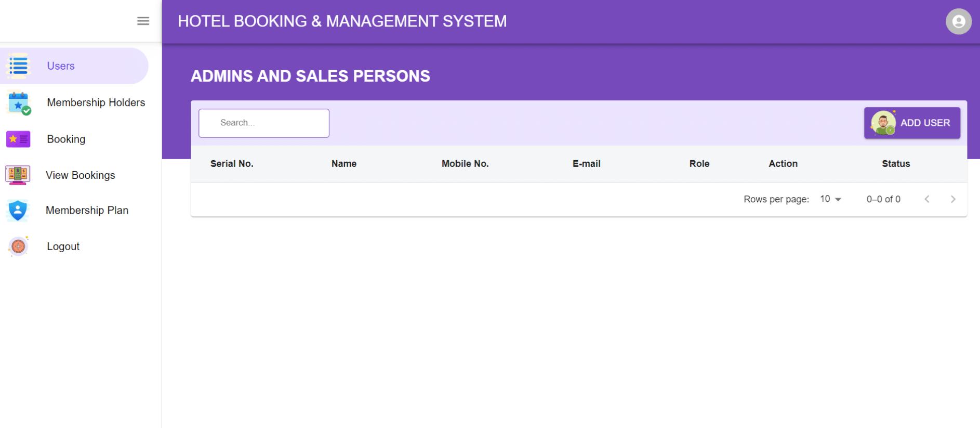The height and width of the screenshot is (428, 980).
Task: Open the Booking section
Action: [x=66, y=139]
